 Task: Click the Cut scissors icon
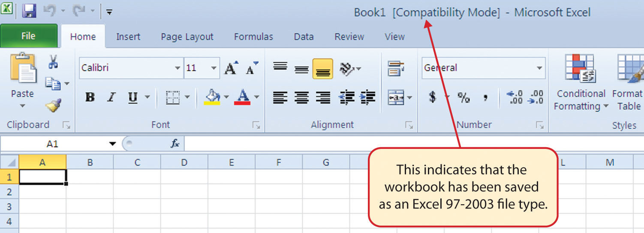(x=53, y=62)
